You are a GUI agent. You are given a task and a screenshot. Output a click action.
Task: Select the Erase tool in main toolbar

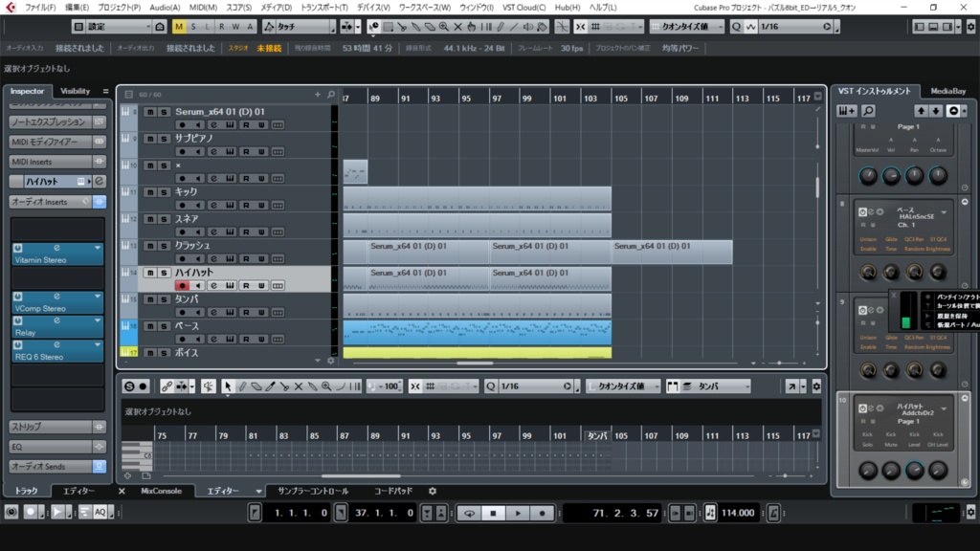[430, 27]
